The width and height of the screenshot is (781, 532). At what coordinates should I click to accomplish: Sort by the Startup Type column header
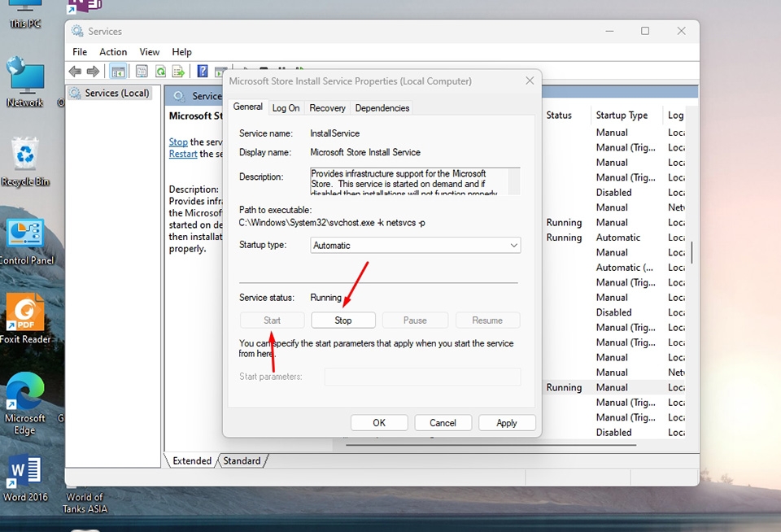[622, 115]
